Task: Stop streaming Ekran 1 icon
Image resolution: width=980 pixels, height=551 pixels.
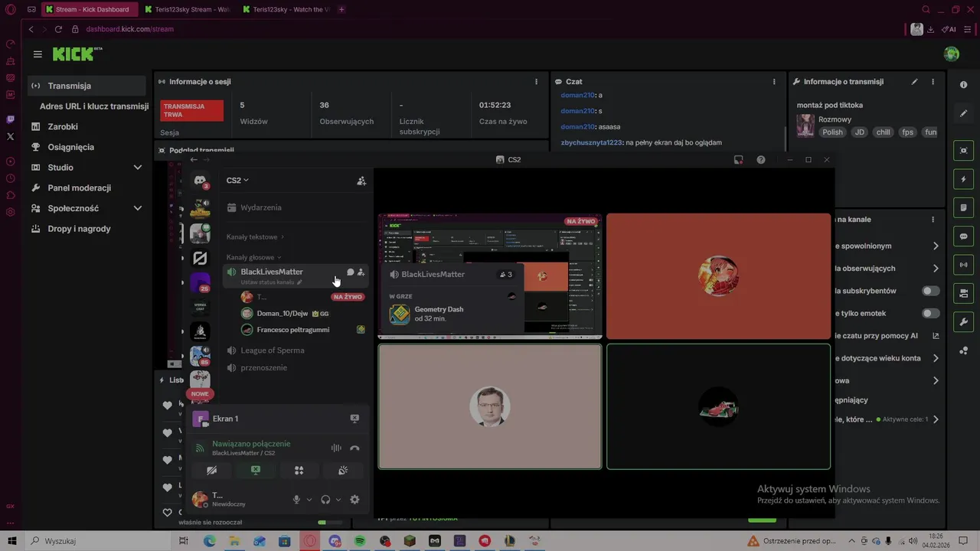Action: click(354, 419)
